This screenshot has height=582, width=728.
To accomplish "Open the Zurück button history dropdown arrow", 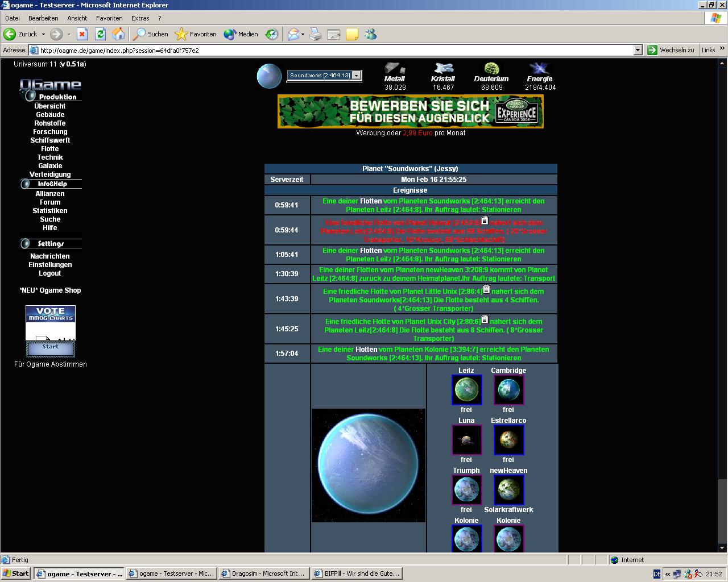I will coord(43,34).
